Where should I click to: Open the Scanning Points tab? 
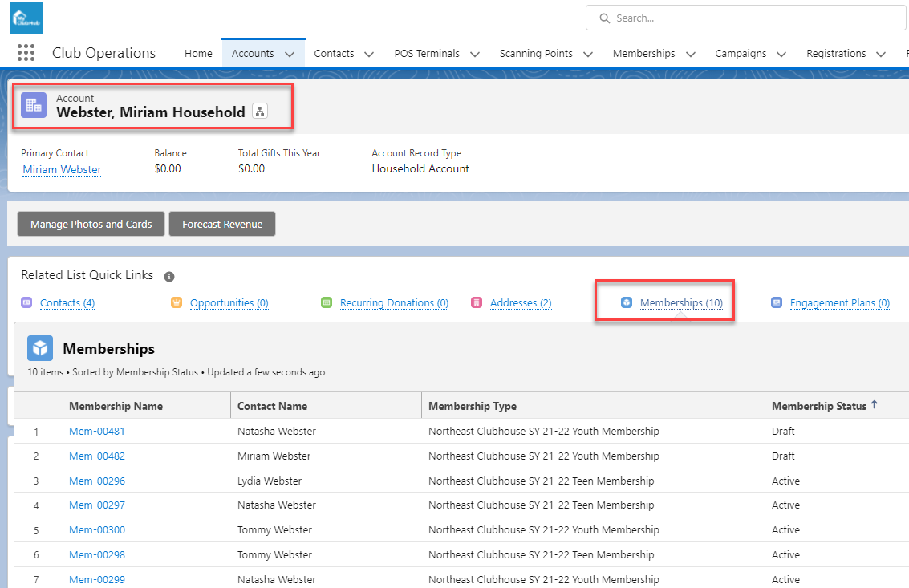[x=536, y=54]
